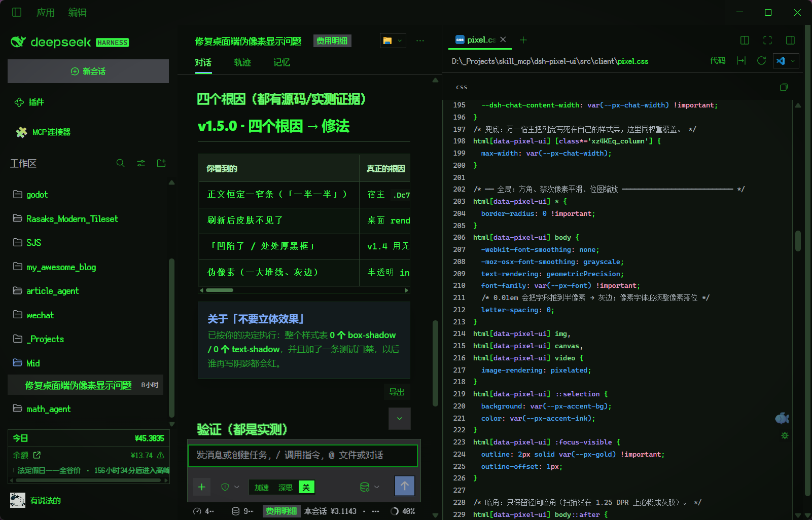This screenshot has height=520, width=812.
Task: Select the 关 option in mode switch
Action: 306,488
